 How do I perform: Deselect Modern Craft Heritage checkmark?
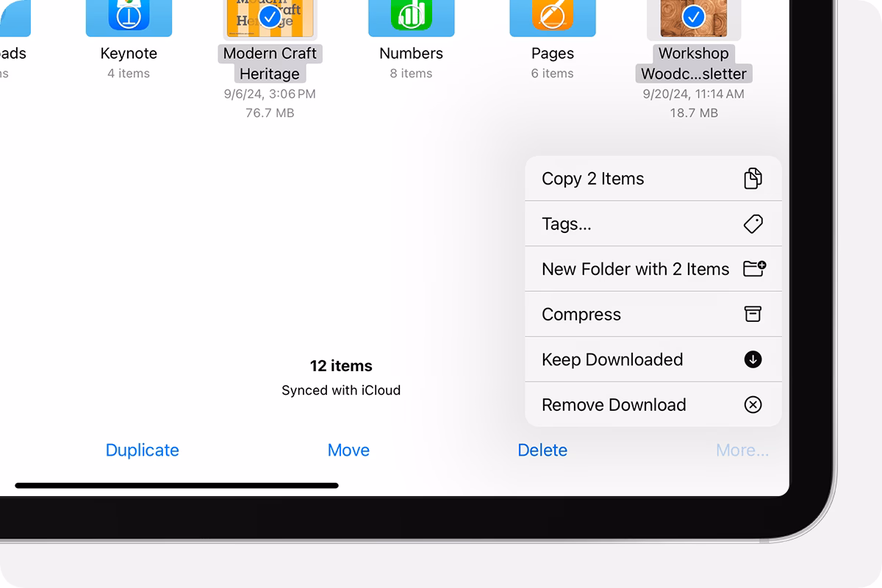tap(270, 17)
